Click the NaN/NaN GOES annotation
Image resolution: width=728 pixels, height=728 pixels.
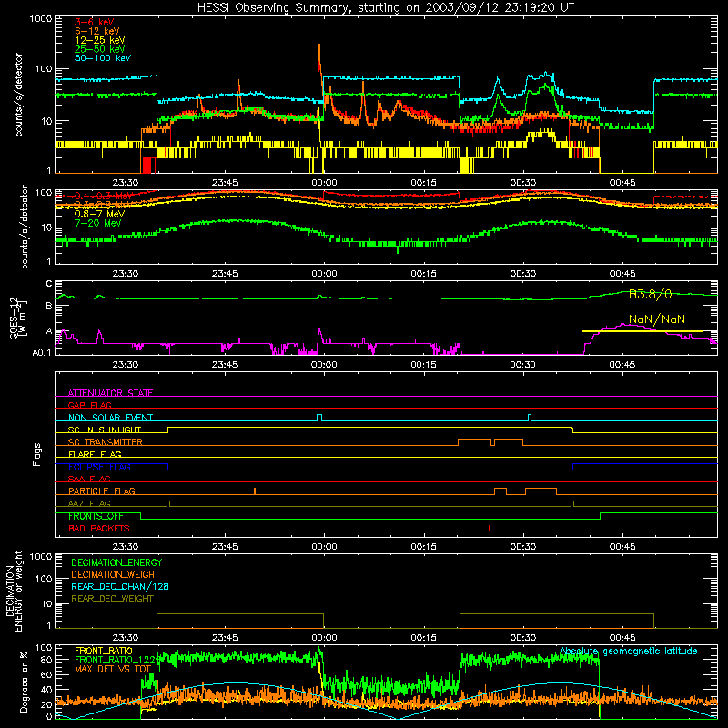[657, 319]
